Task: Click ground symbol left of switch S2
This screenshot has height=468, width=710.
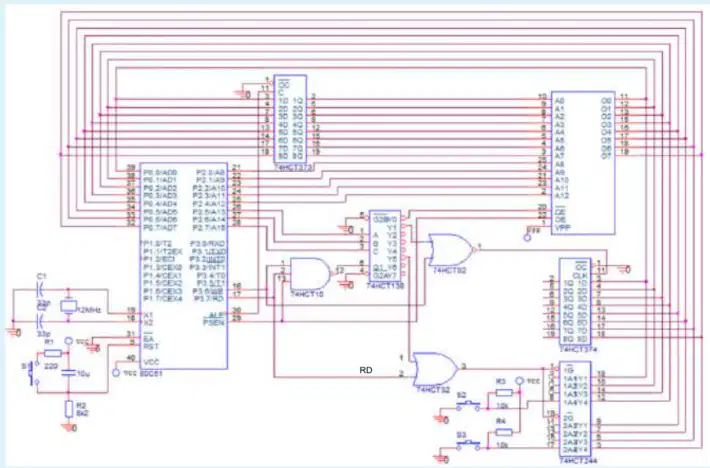Action: [x=443, y=420]
